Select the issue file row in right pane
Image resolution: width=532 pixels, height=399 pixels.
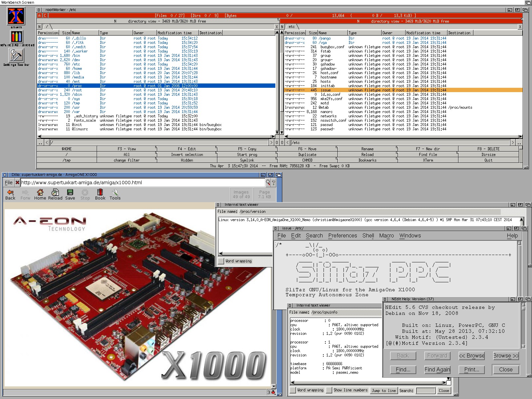pos(403,90)
